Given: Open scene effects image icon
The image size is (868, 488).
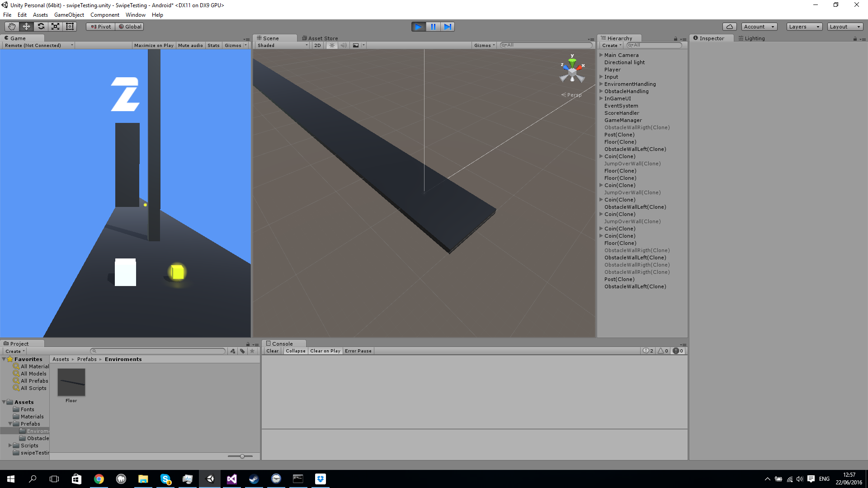Looking at the screenshot, I should (x=356, y=45).
